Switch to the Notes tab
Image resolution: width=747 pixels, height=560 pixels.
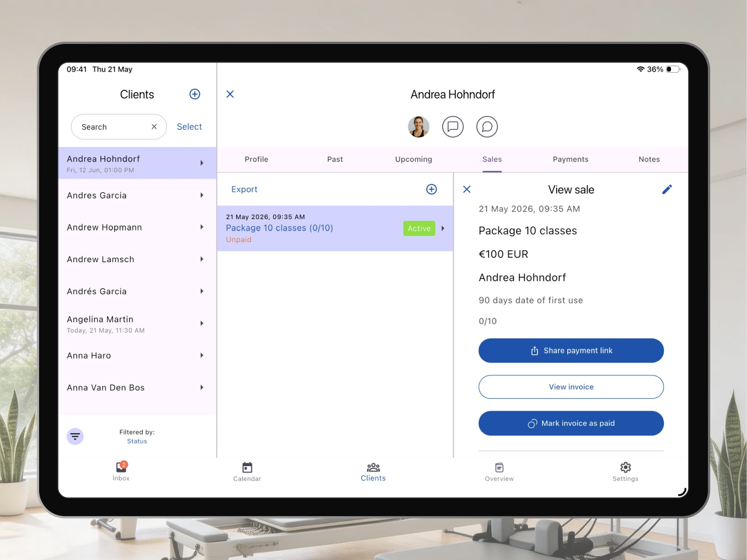[649, 160]
